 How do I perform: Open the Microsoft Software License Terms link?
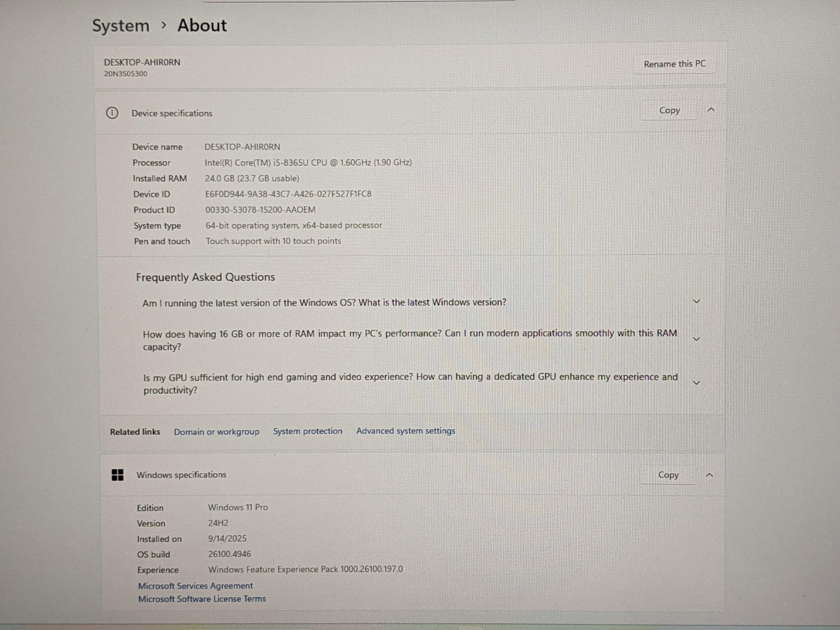coord(202,598)
